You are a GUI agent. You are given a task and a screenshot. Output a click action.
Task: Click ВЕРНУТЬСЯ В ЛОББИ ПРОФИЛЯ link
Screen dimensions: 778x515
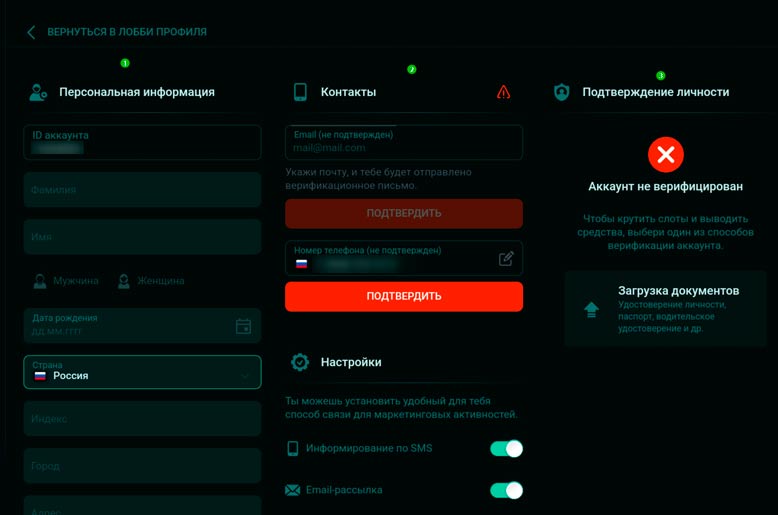pyautogui.click(x=127, y=32)
